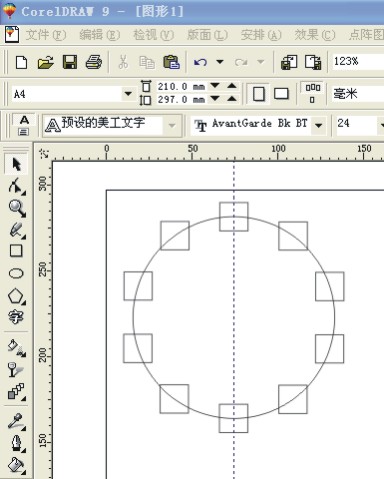
Task: Open the AvantGarde Bk BT font dropdown
Action: (319, 125)
